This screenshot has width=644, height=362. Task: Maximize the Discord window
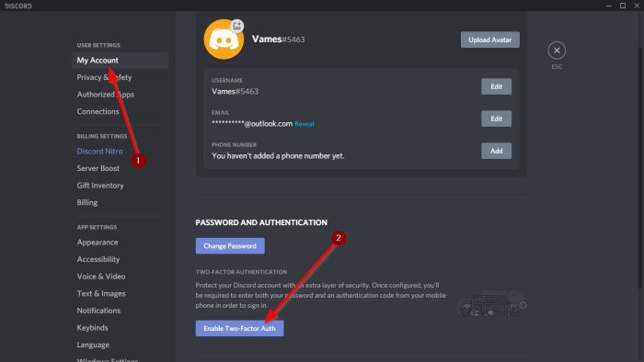[623, 6]
